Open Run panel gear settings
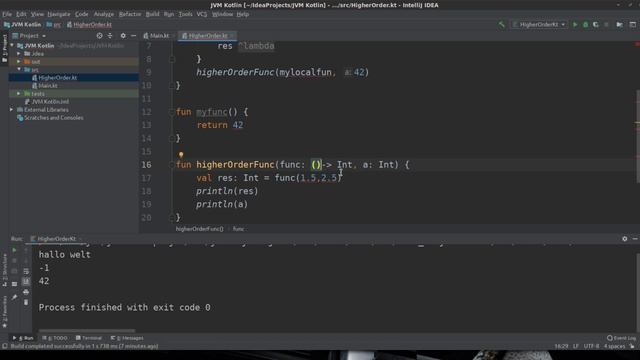The width and height of the screenshot is (640, 360). [x=624, y=239]
